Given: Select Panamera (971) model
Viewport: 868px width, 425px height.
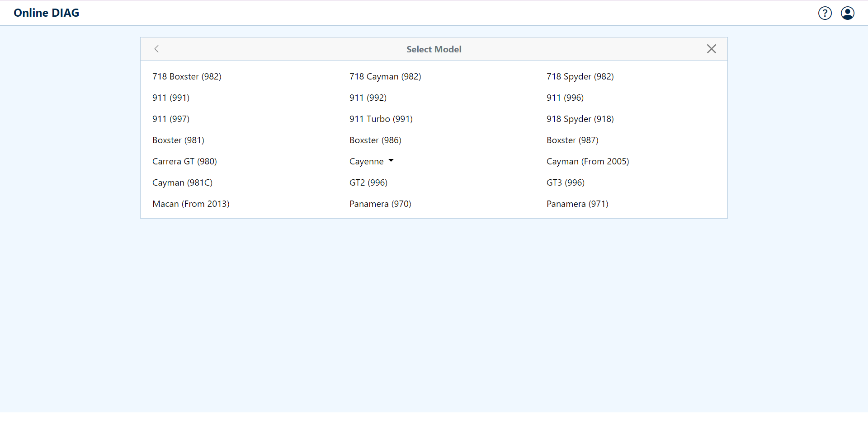Looking at the screenshot, I should [577, 204].
